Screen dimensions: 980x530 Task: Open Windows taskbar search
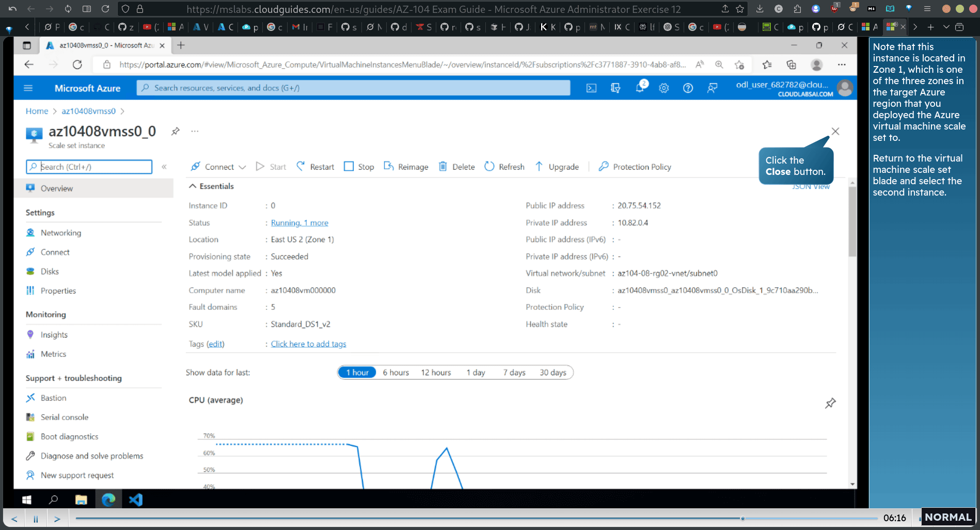(53, 500)
